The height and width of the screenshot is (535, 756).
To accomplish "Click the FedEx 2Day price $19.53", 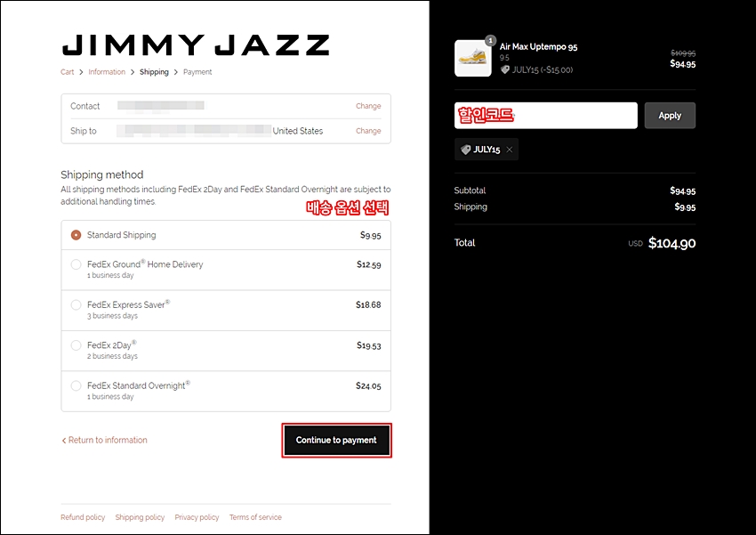I will coord(369,345).
